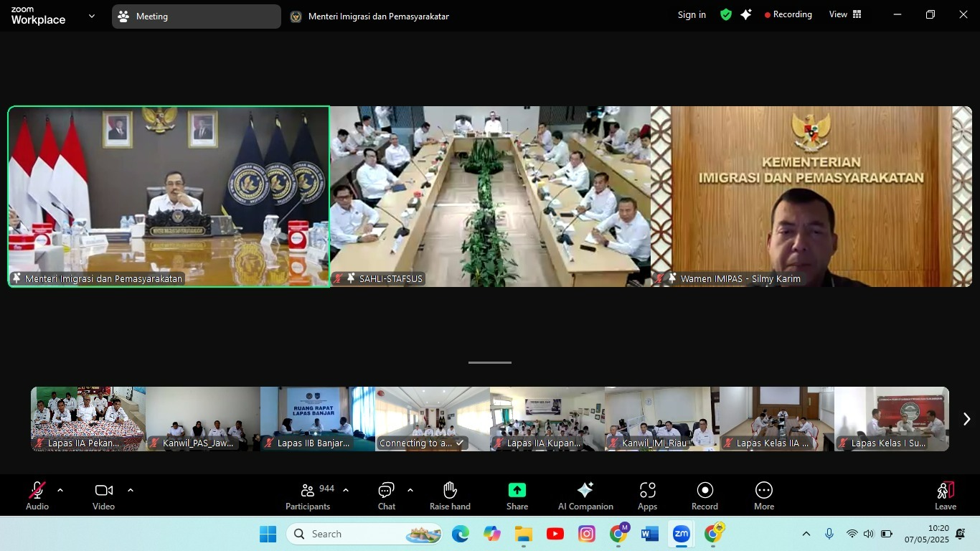Click the Record button

tap(705, 496)
